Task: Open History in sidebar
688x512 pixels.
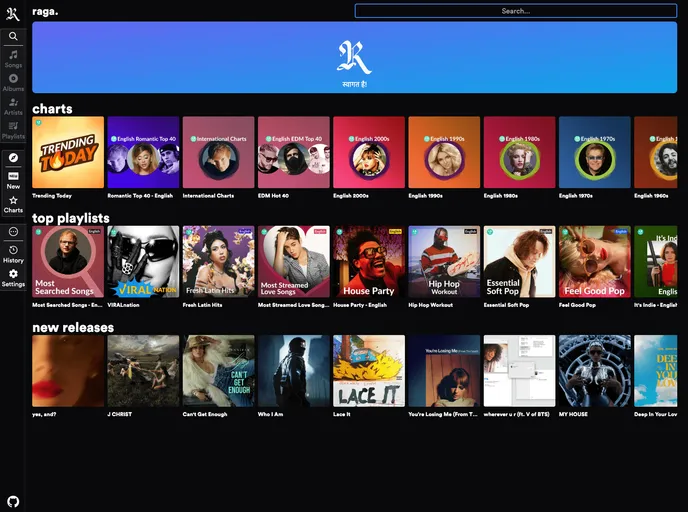Action: click(13, 254)
